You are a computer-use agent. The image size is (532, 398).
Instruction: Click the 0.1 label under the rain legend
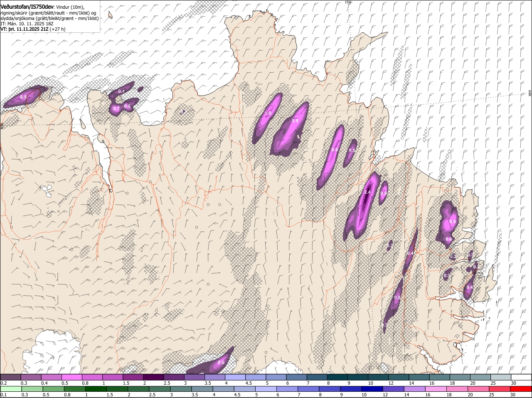pyautogui.click(x=3, y=395)
